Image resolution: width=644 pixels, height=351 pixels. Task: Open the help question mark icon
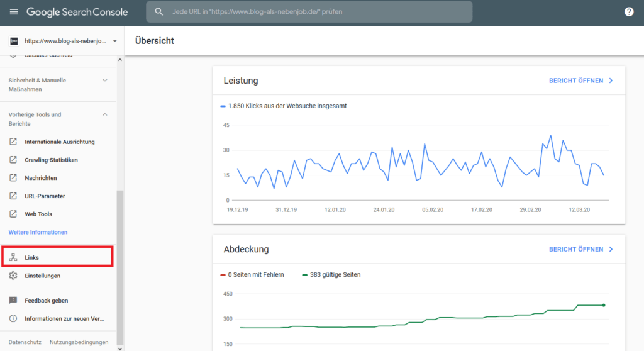629,12
